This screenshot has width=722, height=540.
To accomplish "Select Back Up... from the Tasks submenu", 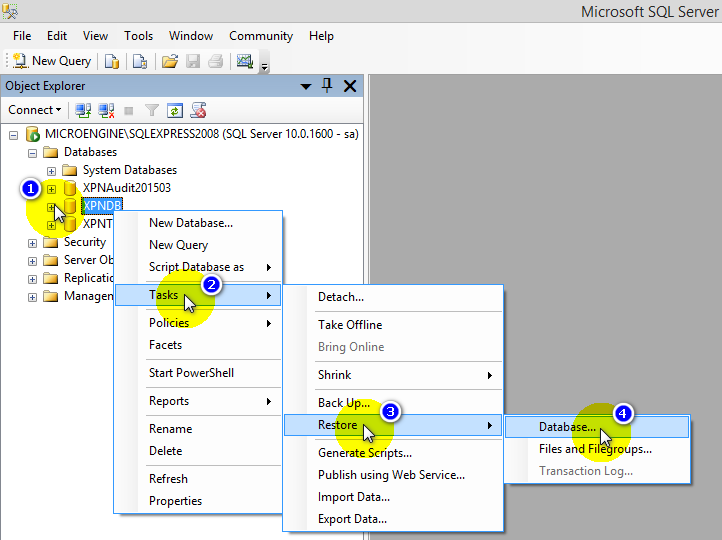I will point(345,403).
